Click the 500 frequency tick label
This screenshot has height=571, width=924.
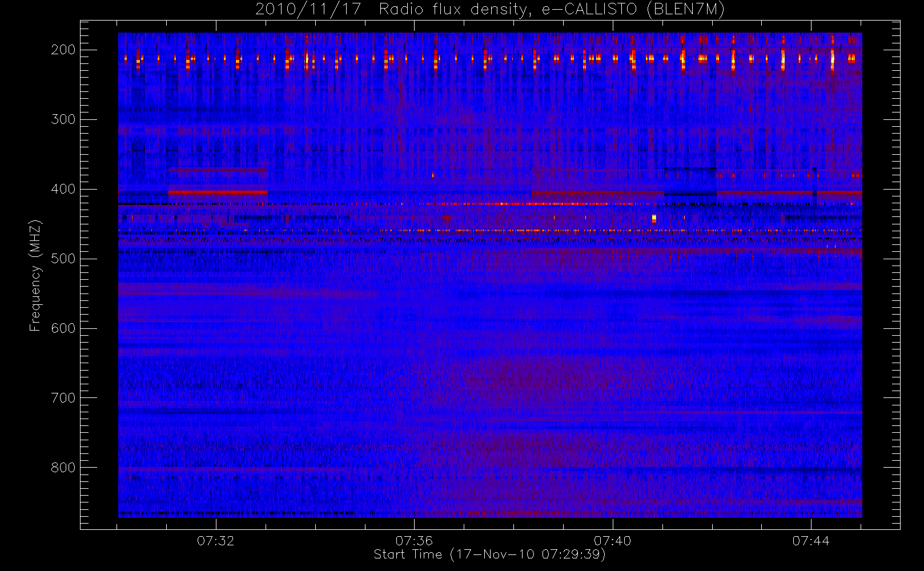(x=63, y=259)
